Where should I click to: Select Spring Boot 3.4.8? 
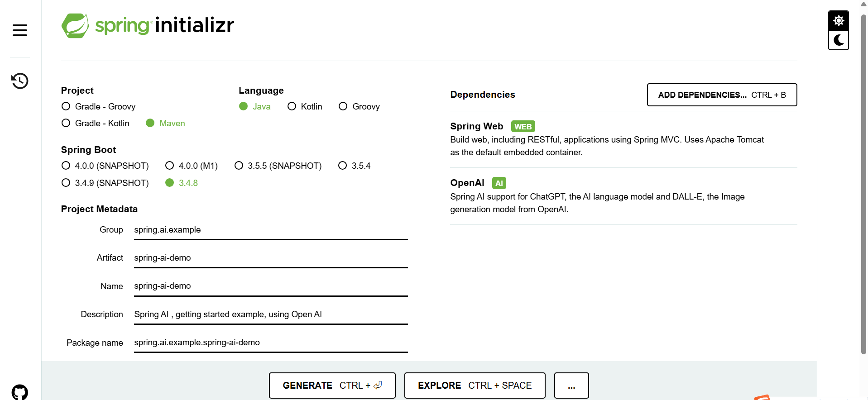[x=182, y=183]
